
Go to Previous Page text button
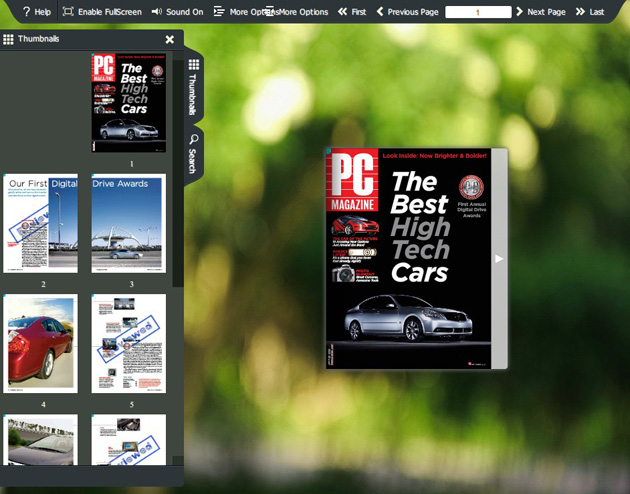pyautogui.click(x=413, y=12)
